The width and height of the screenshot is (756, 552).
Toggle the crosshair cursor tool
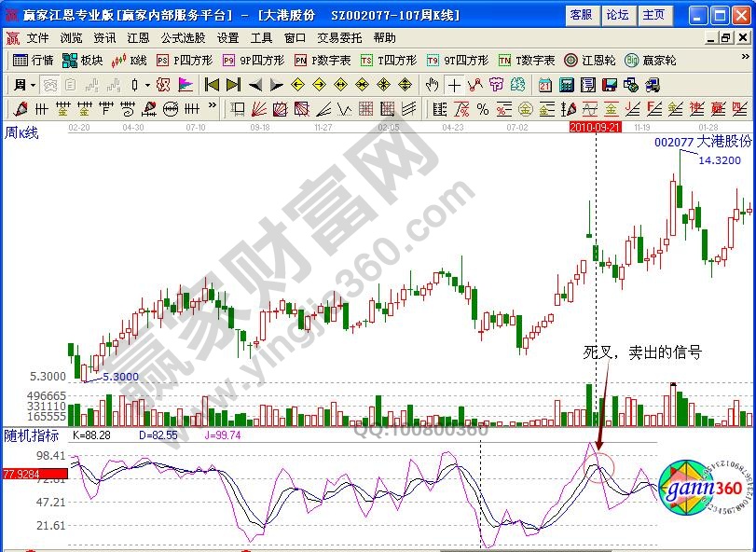[453, 84]
